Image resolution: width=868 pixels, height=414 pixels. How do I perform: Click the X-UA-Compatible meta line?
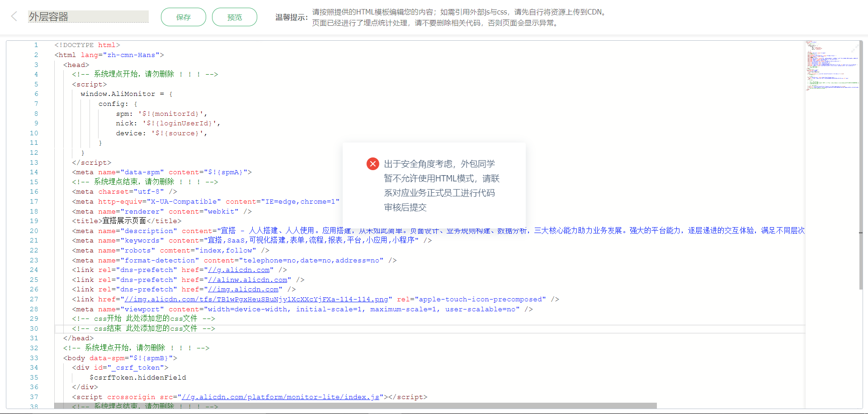(206, 202)
